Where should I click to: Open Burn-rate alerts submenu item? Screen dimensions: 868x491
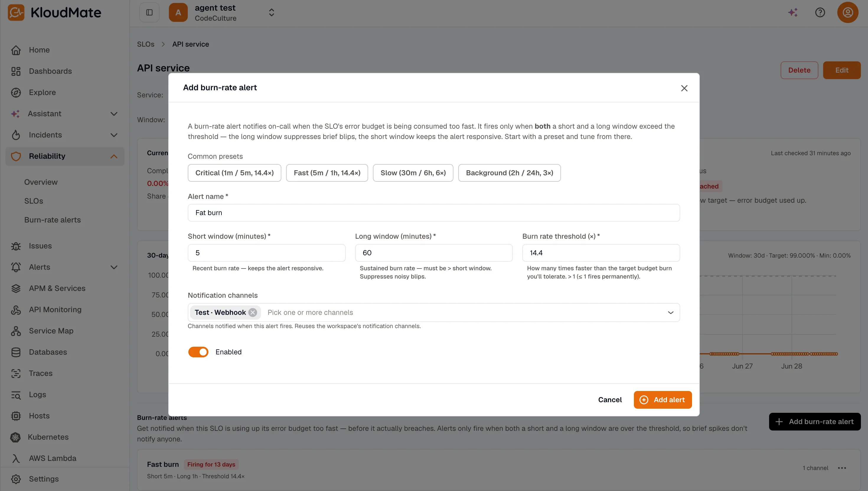[x=53, y=220]
